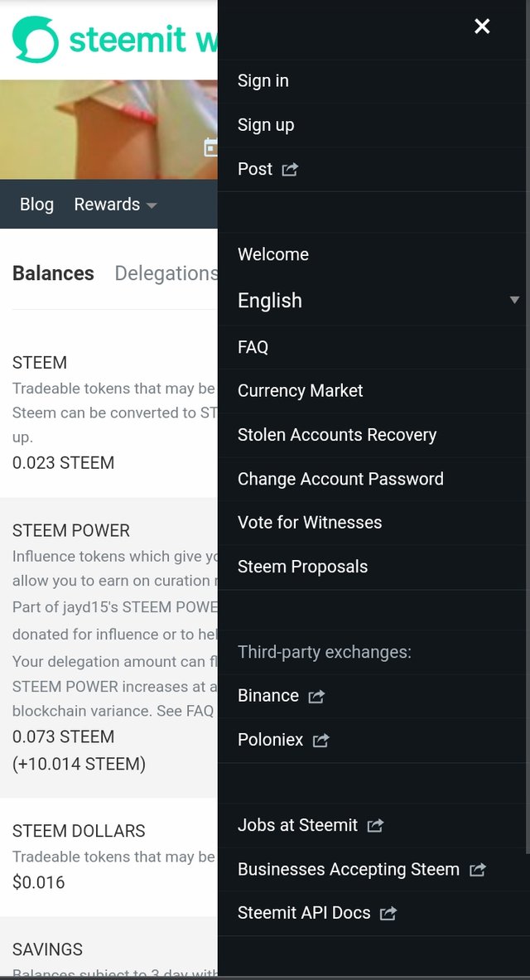
Task: Switch to the Balances tab
Action: [x=53, y=273]
